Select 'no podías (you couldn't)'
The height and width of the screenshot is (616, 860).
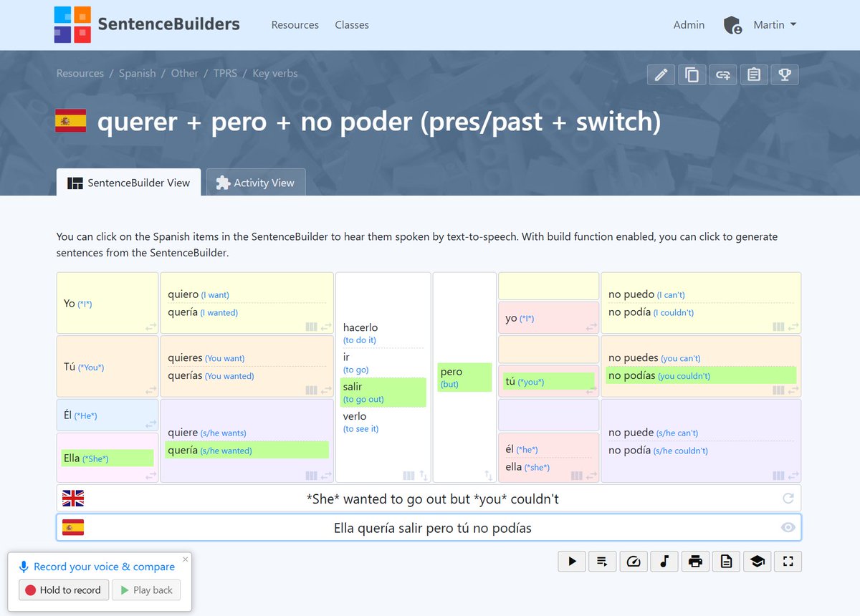(701, 375)
